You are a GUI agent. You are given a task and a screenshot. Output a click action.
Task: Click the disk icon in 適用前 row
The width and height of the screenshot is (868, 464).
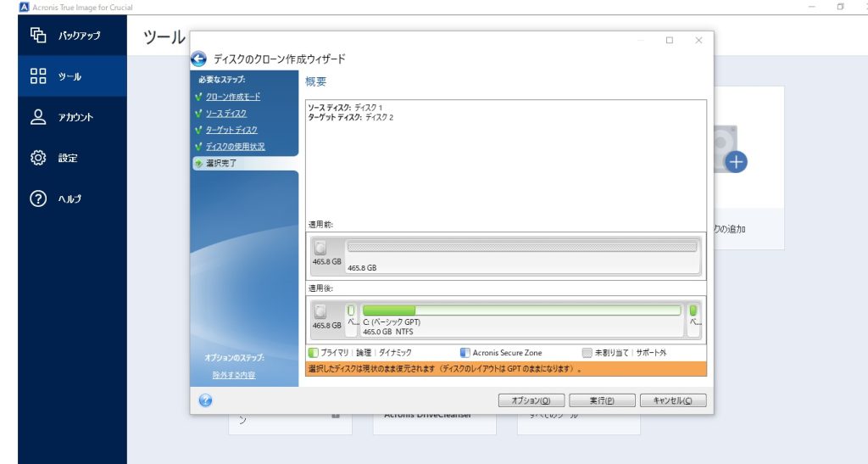[x=320, y=248]
